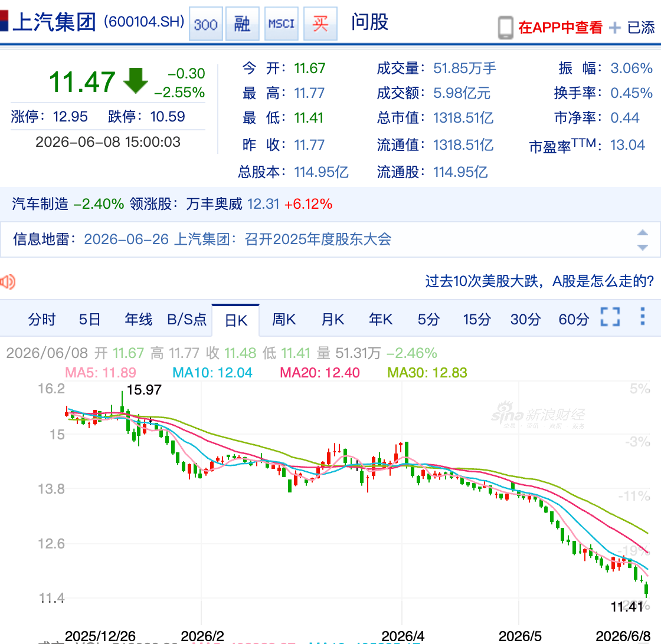The height and width of the screenshot is (644, 661).
Task: Click the MSCI badge
Action: click(281, 24)
